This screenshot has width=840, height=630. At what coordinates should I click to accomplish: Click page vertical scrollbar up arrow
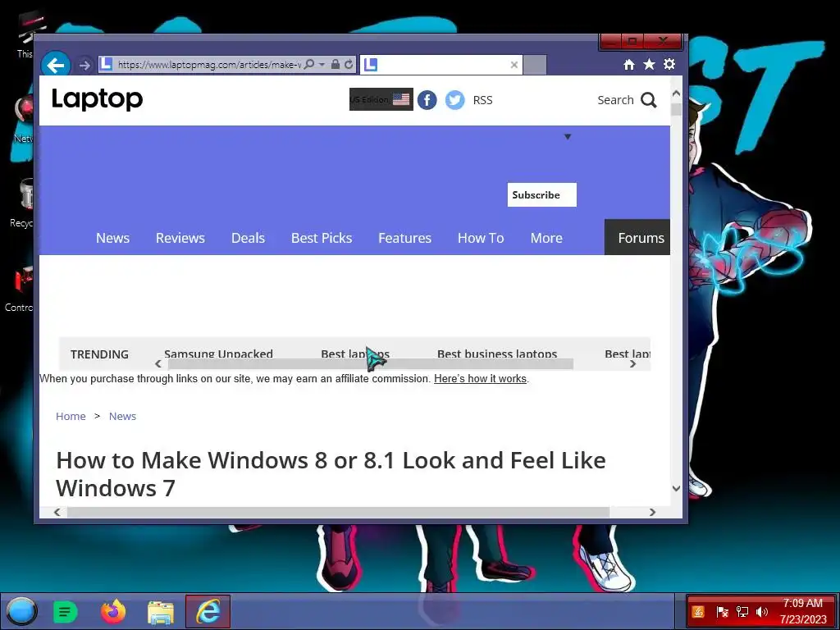point(676,94)
